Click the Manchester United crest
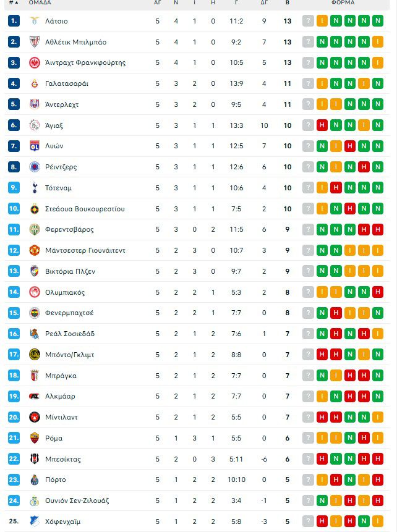 tap(34, 250)
